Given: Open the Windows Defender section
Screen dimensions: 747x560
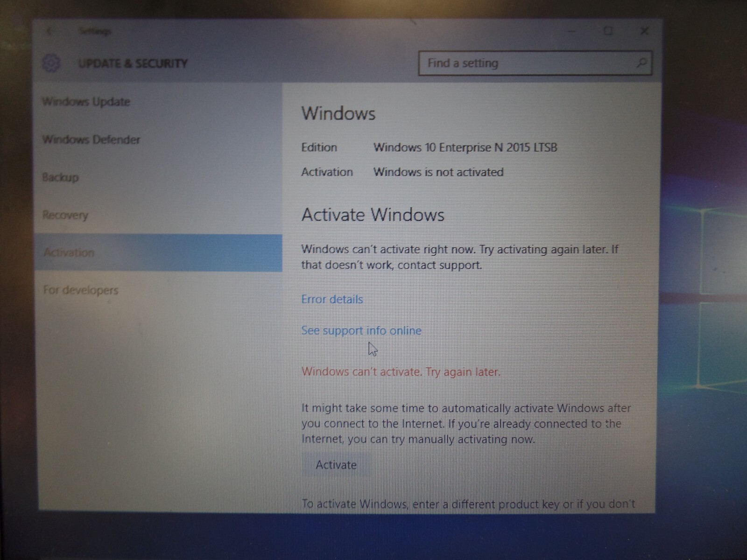Looking at the screenshot, I should [158, 140].
